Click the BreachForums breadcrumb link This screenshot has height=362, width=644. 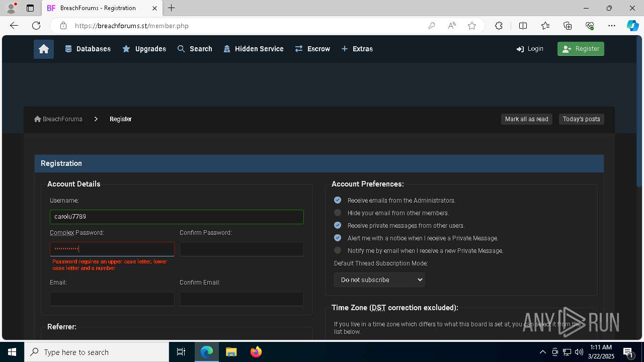coord(58,119)
